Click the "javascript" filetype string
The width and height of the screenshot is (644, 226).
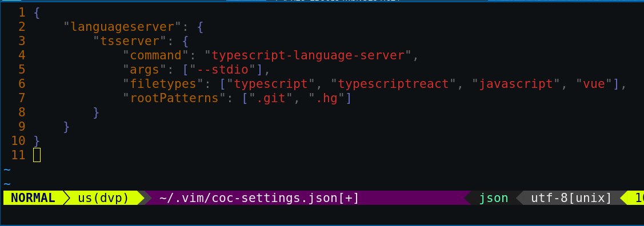click(x=516, y=84)
